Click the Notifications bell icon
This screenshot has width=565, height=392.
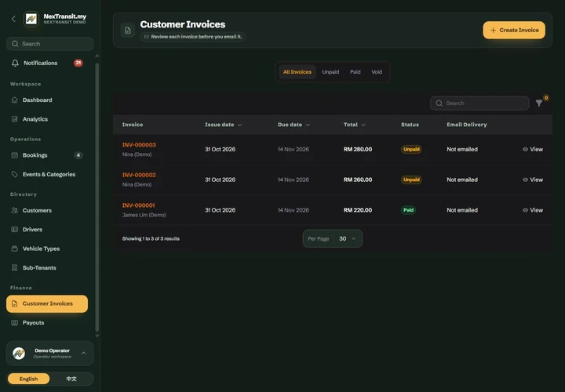click(15, 63)
